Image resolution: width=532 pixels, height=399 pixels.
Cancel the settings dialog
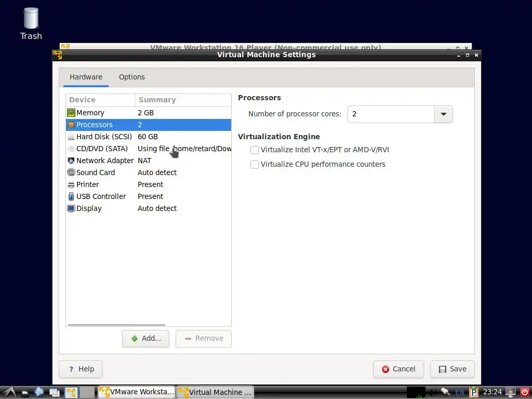[398, 369]
